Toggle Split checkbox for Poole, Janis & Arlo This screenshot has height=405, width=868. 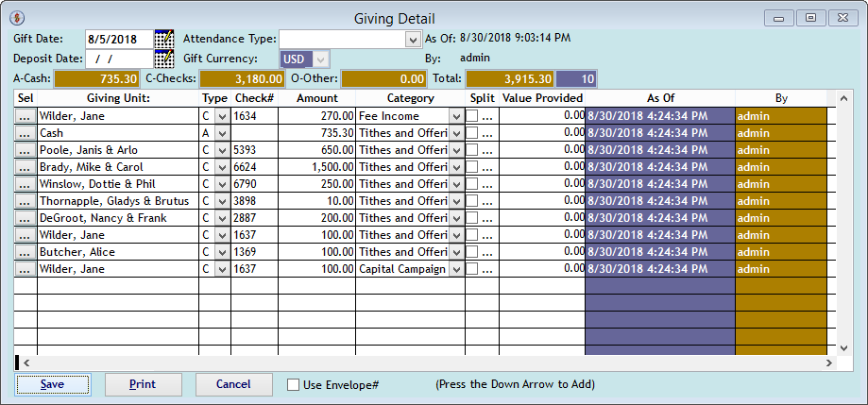(x=472, y=150)
